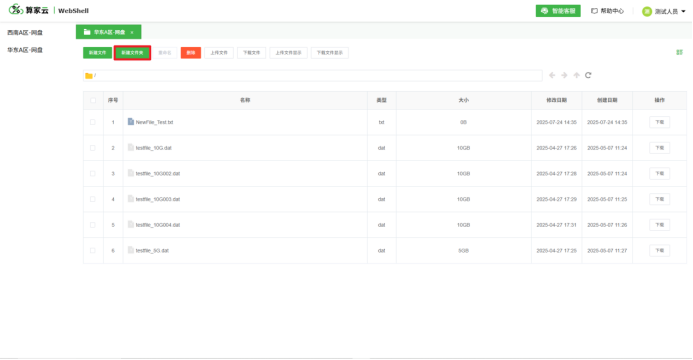Click the 名称 name column header
This screenshot has height=360, width=693.
[245, 100]
